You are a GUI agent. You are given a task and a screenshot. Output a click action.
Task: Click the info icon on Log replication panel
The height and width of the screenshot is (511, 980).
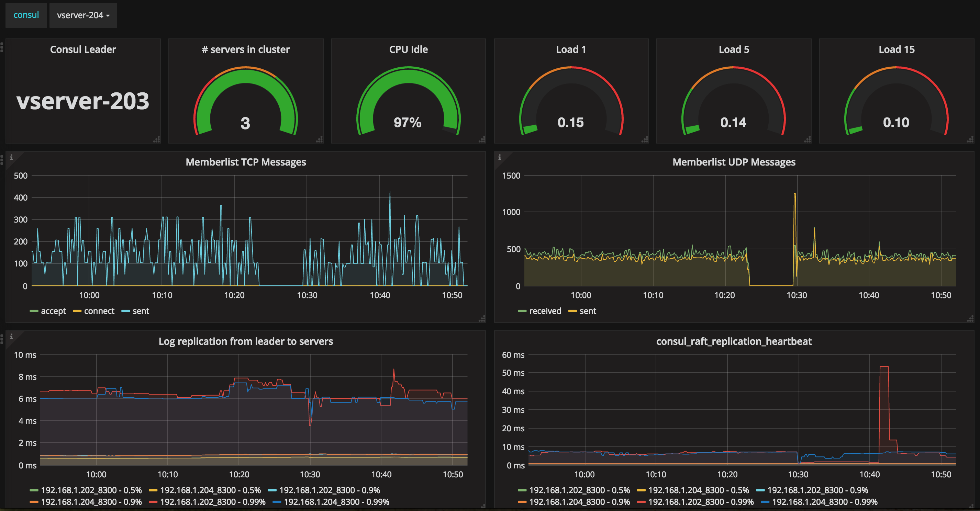click(11, 337)
